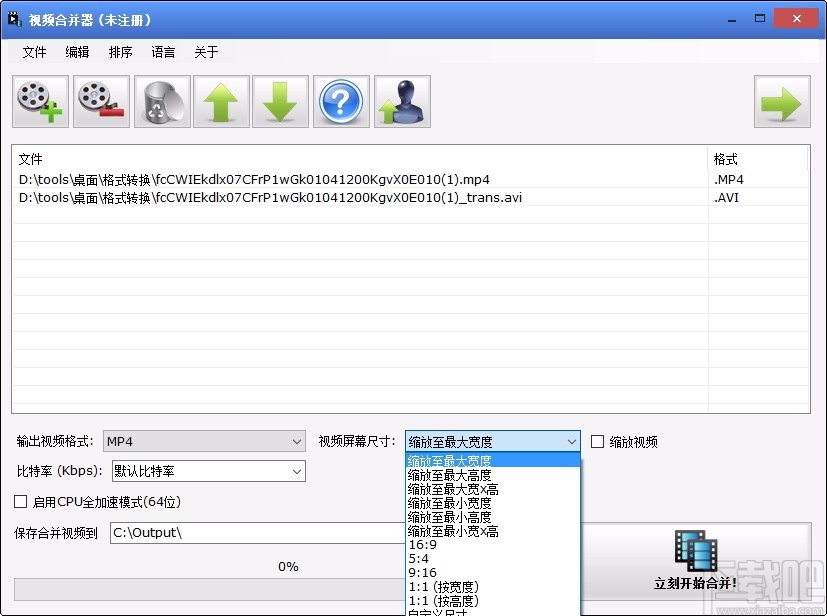The image size is (827, 616).
Task: Open the 语言 menu
Action: pyautogui.click(x=163, y=52)
